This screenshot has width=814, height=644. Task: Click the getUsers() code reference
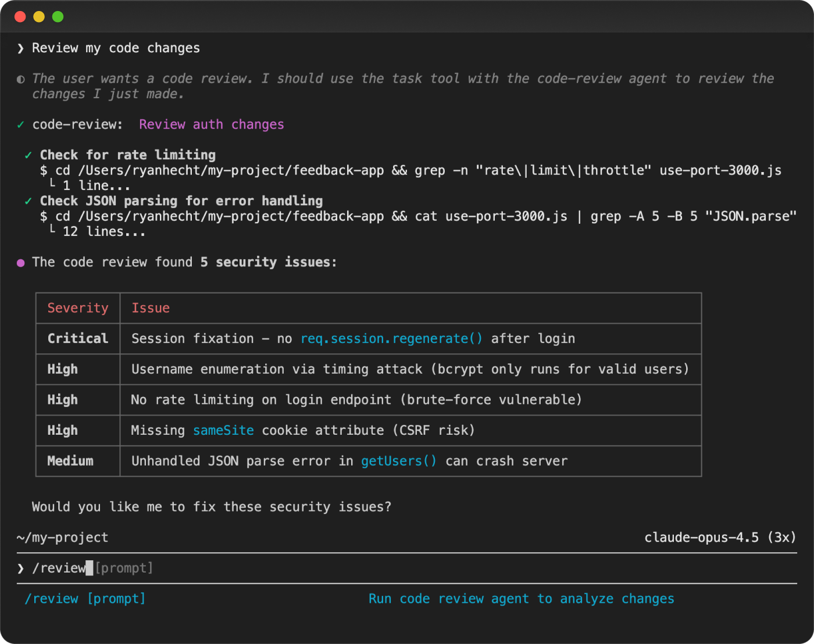tap(398, 461)
